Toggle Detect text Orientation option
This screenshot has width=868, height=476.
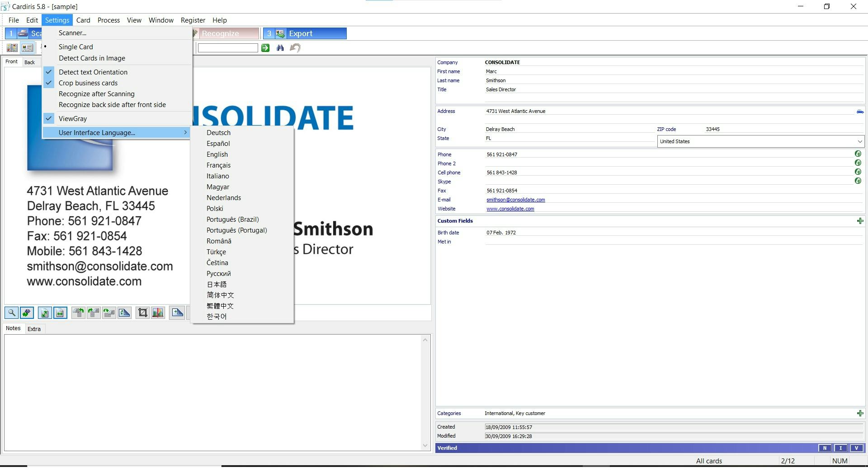click(117, 72)
